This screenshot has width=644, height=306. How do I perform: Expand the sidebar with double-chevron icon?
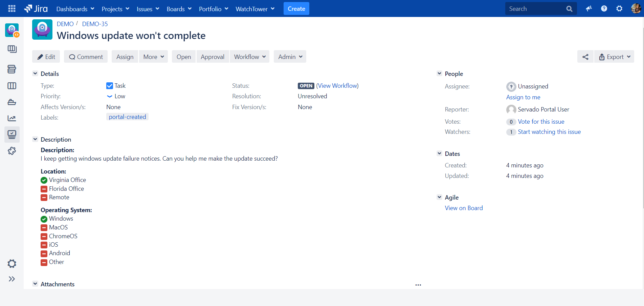point(12,279)
